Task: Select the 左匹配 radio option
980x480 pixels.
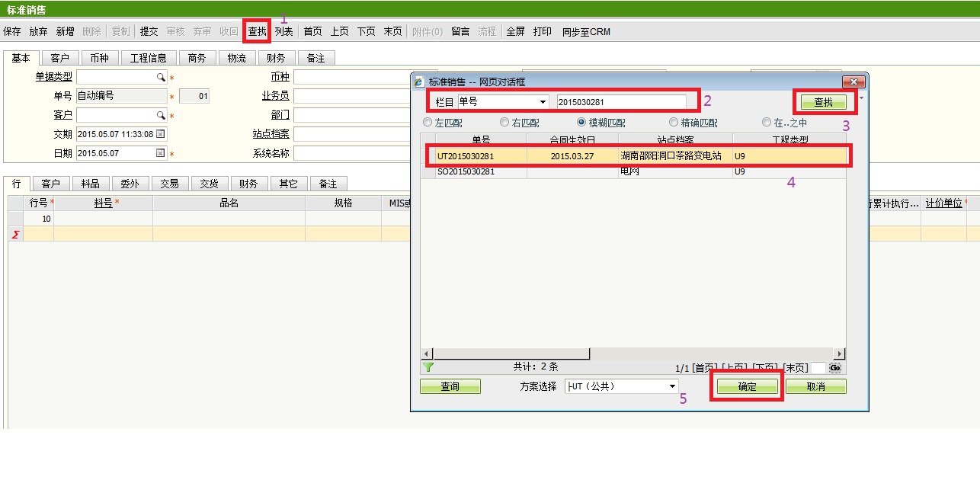Action: (428, 123)
